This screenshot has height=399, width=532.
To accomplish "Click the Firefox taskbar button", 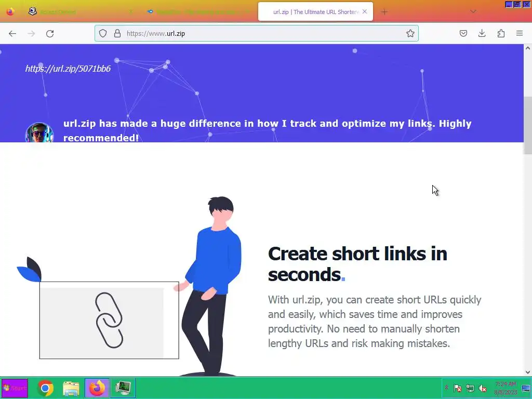I will coord(97,388).
